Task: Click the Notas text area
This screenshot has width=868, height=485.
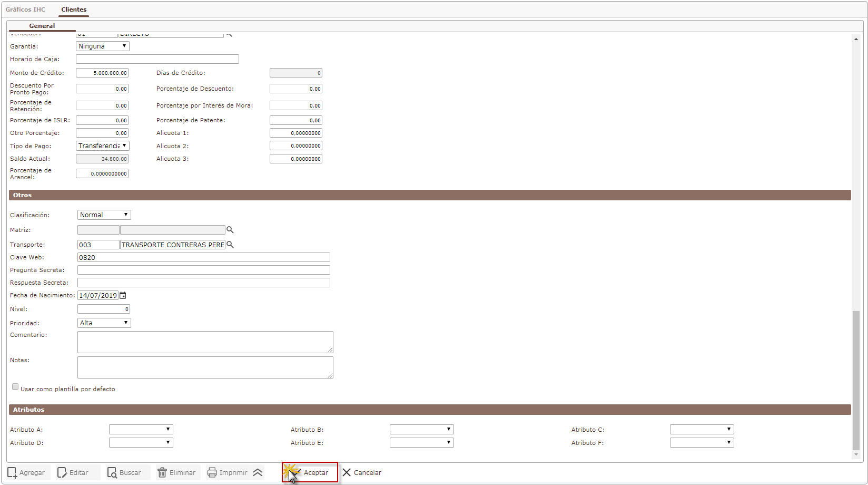Action: click(x=205, y=367)
